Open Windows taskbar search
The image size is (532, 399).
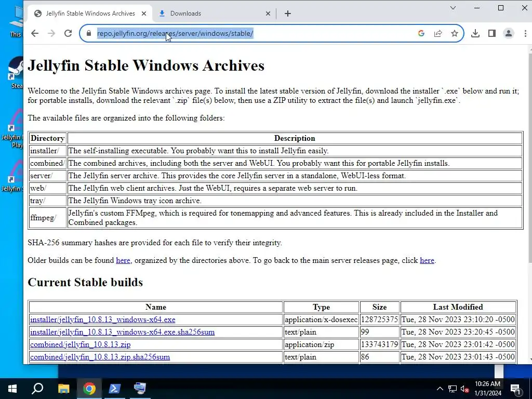(x=37, y=389)
